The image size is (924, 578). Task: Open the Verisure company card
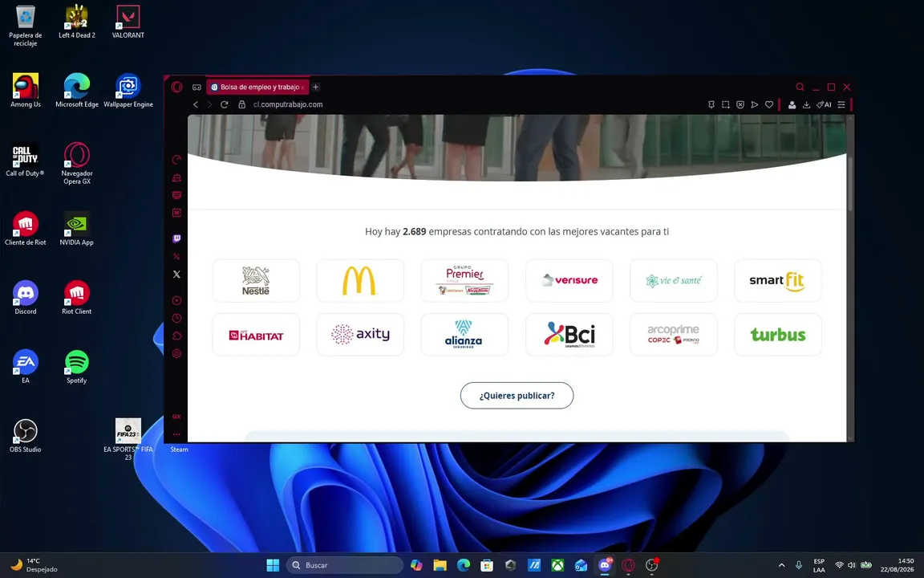click(x=569, y=281)
